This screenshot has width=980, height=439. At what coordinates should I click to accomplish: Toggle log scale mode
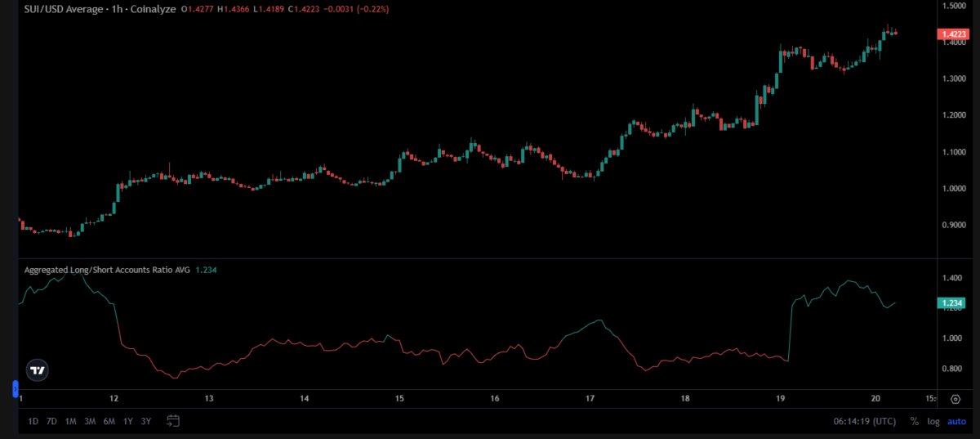coord(933,421)
